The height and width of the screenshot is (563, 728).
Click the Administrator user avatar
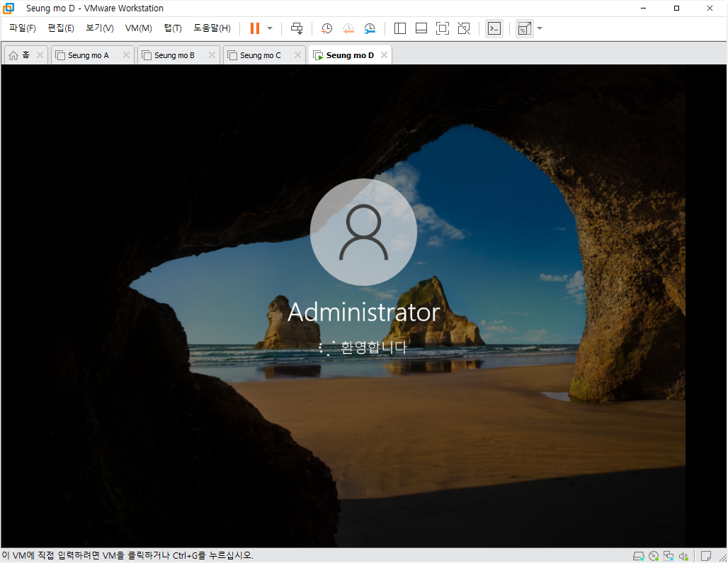click(x=363, y=232)
